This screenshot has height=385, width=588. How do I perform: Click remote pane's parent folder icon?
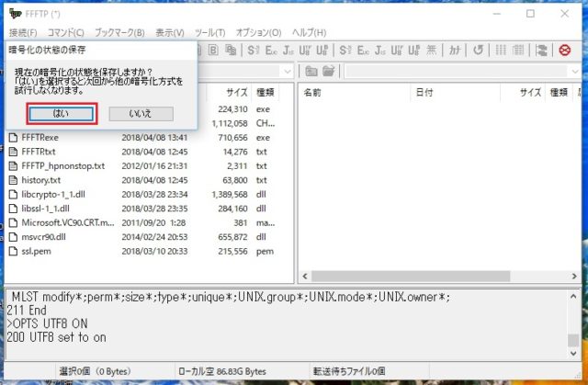[x=312, y=72]
